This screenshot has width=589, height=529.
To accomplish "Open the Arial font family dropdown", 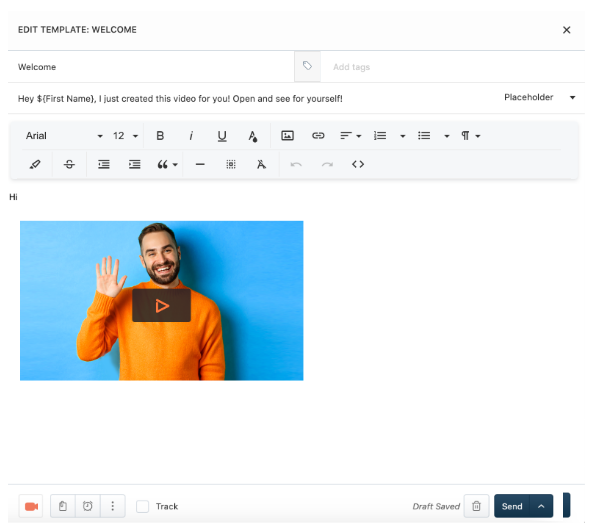I will click(x=64, y=136).
